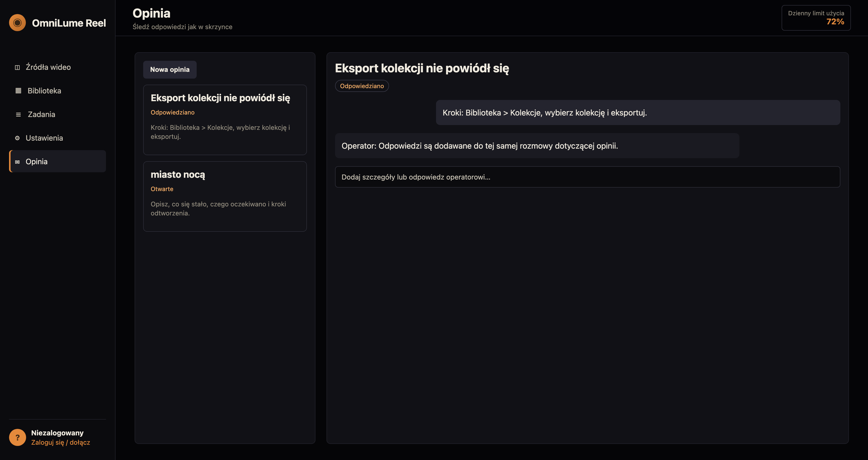Open the Eksport kolekcji nie powiódł się card
Image resolution: width=868 pixels, height=460 pixels.
tap(225, 120)
